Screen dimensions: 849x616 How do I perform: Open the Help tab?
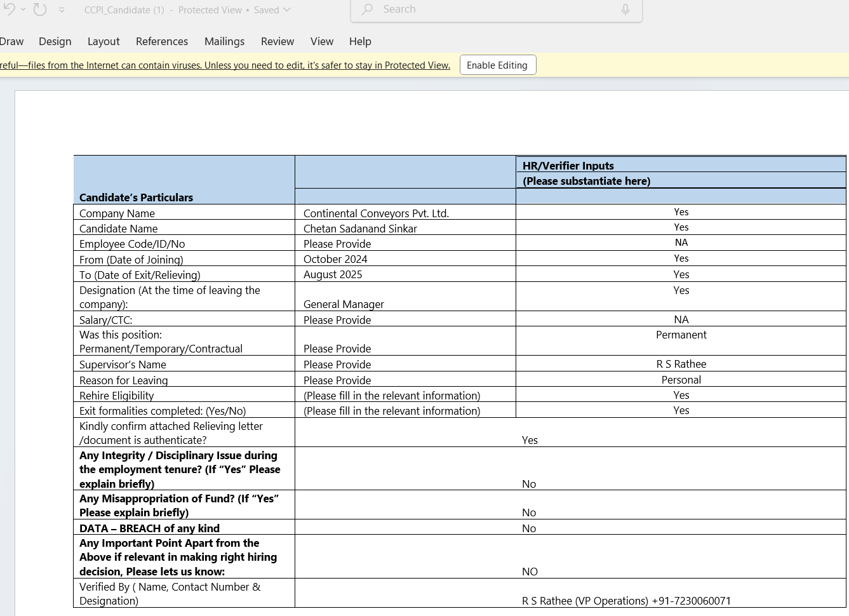pyautogui.click(x=360, y=41)
